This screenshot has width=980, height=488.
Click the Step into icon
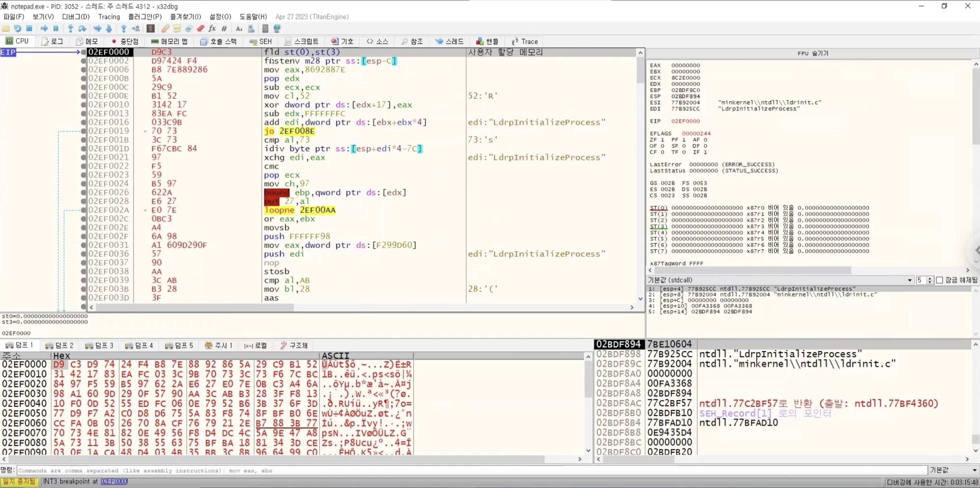pyautogui.click(x=70, y=29)
